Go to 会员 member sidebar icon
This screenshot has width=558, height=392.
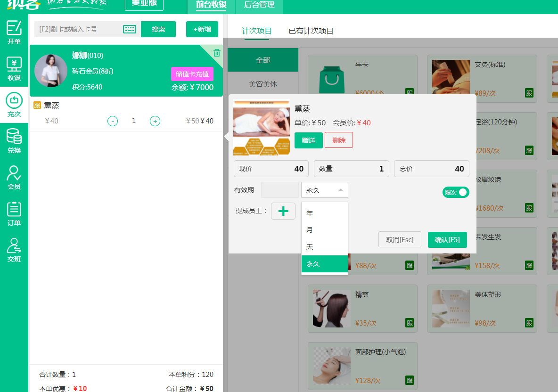[x=14, y=177]
